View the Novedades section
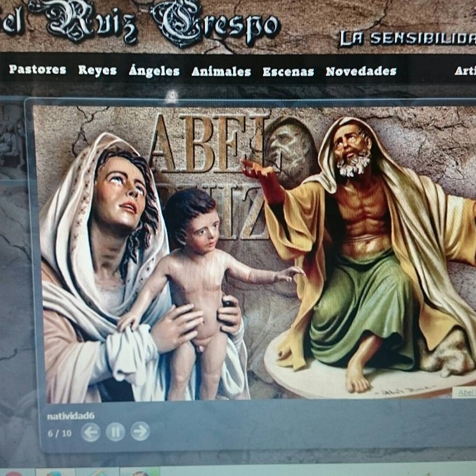476x476 pixels. click(361, 72)
